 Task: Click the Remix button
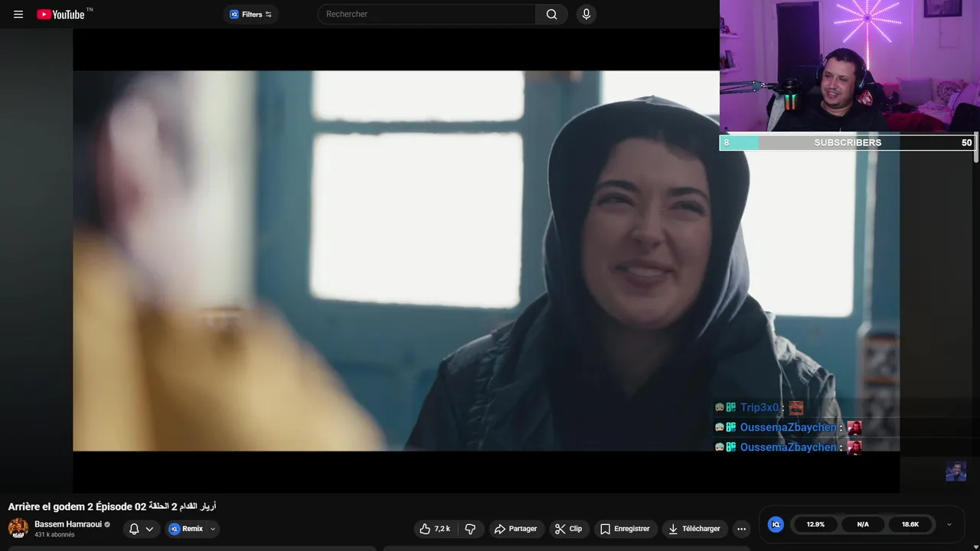186,529
